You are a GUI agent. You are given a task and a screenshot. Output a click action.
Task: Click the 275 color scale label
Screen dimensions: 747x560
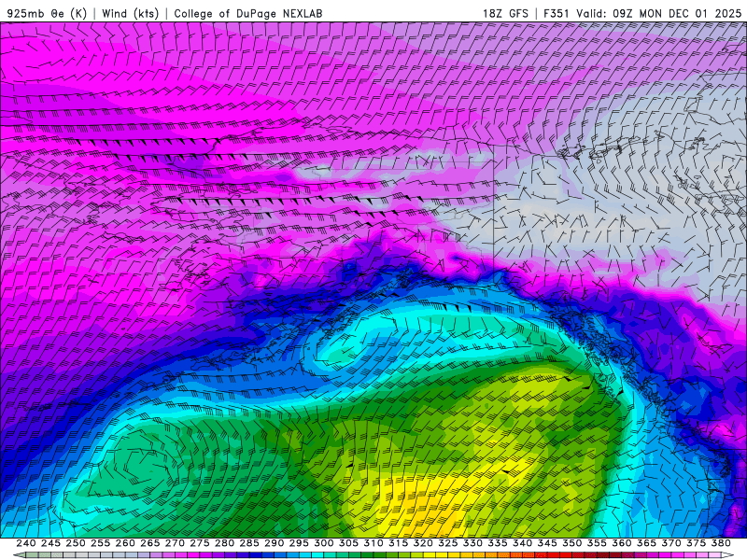click(199, 543)
